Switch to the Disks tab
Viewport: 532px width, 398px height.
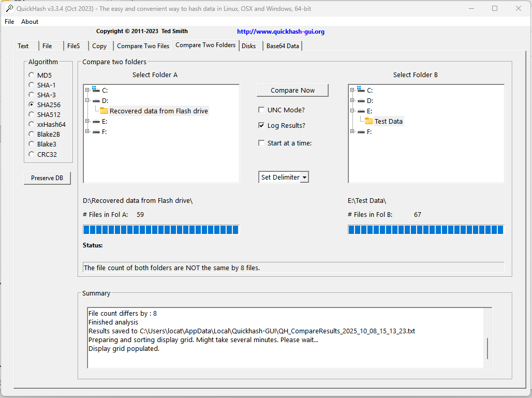pos(248,46)
